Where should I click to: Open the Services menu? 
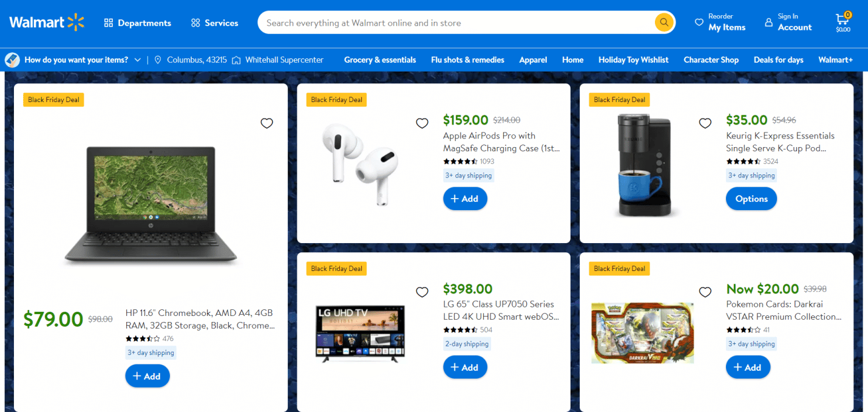214,23
